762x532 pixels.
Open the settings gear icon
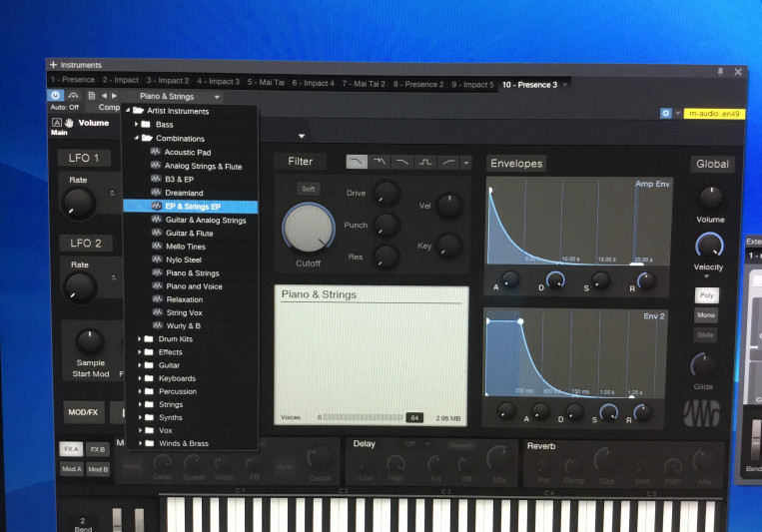665,113
